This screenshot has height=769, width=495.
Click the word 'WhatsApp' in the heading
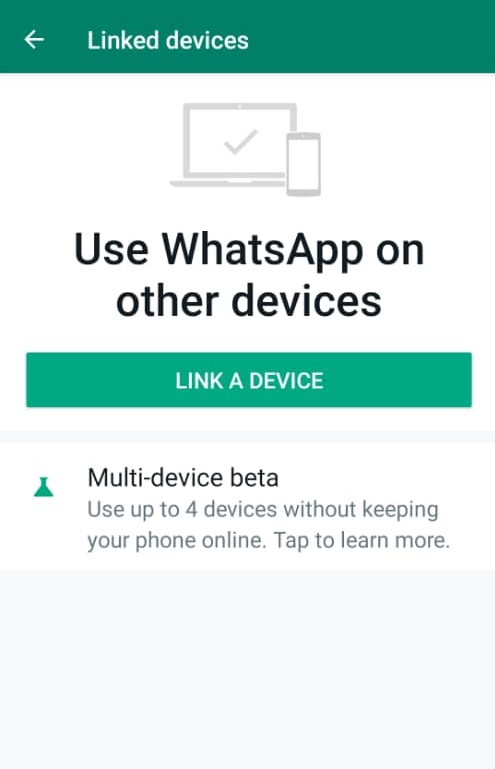(262, 250)
